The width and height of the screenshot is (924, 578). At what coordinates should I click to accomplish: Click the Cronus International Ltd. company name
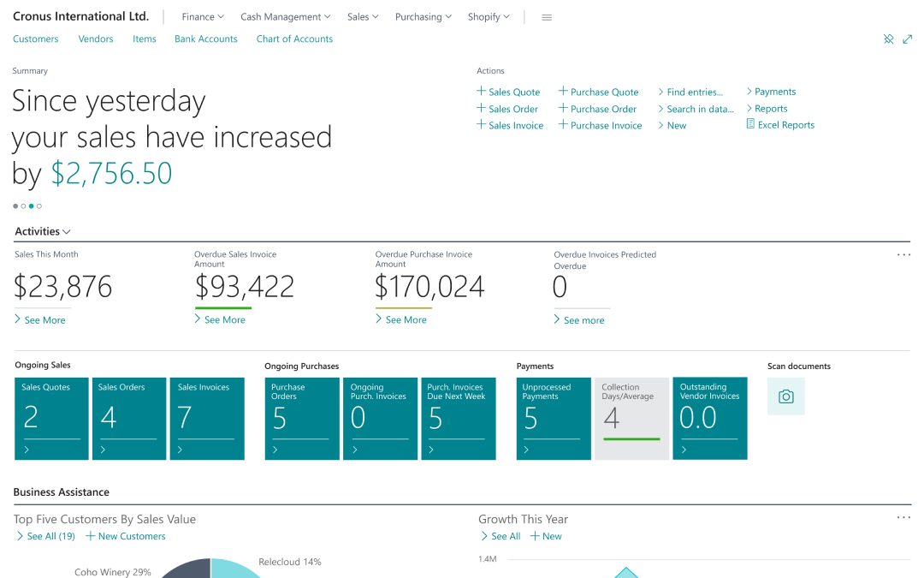tap(80, 16)
